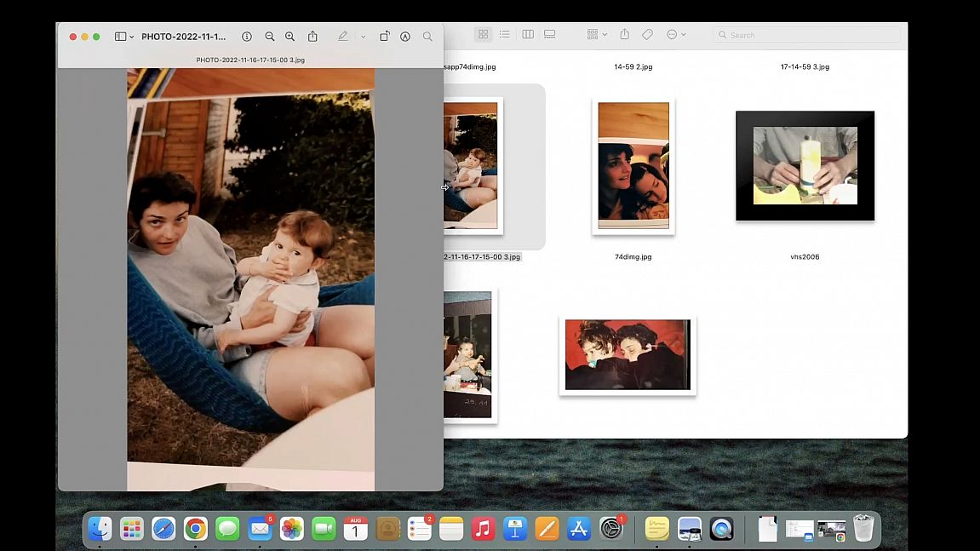Show the Markup toolbar in Preview
Screen dimensions: 980x551
coord(405,37)
